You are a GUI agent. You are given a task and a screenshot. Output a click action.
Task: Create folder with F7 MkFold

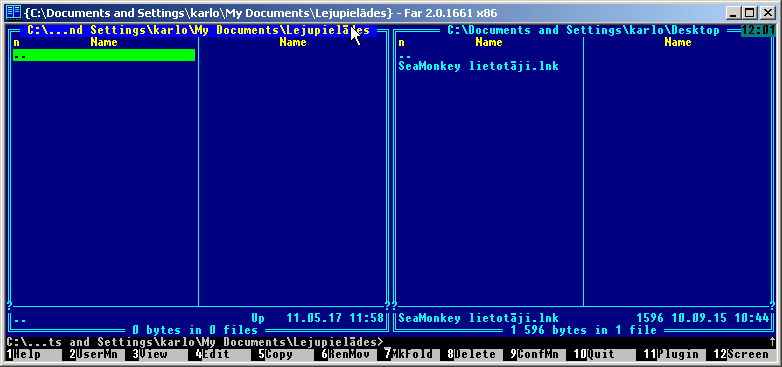point(407,355)
